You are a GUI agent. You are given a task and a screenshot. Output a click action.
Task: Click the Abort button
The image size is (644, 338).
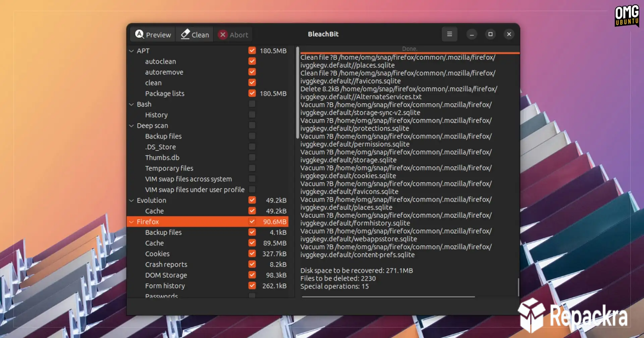pyautogui.click(x=233, y=34)
